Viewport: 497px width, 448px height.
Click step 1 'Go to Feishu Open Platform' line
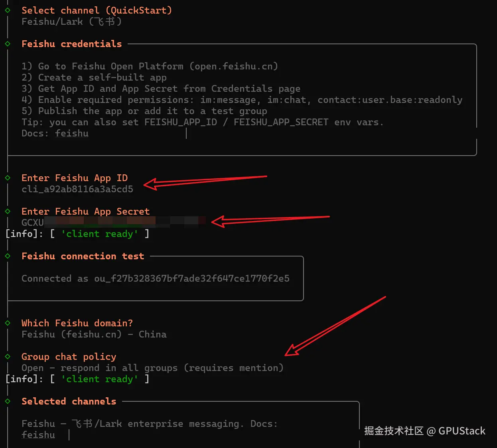(150, 66)
